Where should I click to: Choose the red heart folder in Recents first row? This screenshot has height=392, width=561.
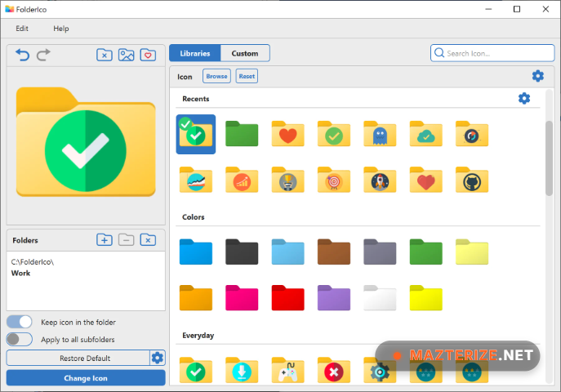click(x=287, y=134)
